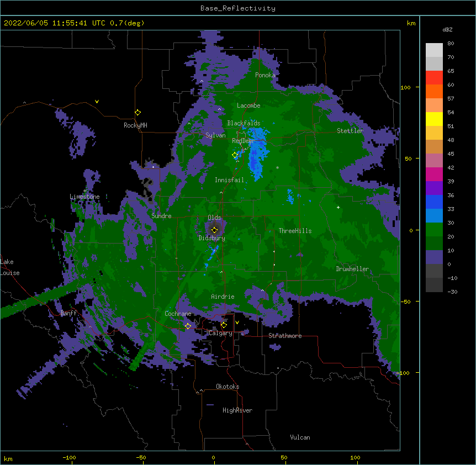Click the Ponoka city label
The height and width of the screenshot is (465, 476).
(265, 75)
